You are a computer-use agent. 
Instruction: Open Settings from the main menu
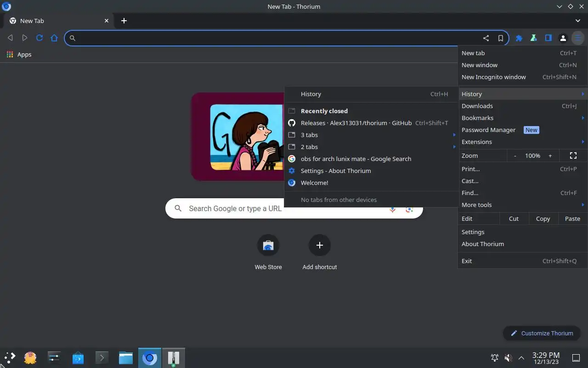pyautogui.click(x=523, y=232)
